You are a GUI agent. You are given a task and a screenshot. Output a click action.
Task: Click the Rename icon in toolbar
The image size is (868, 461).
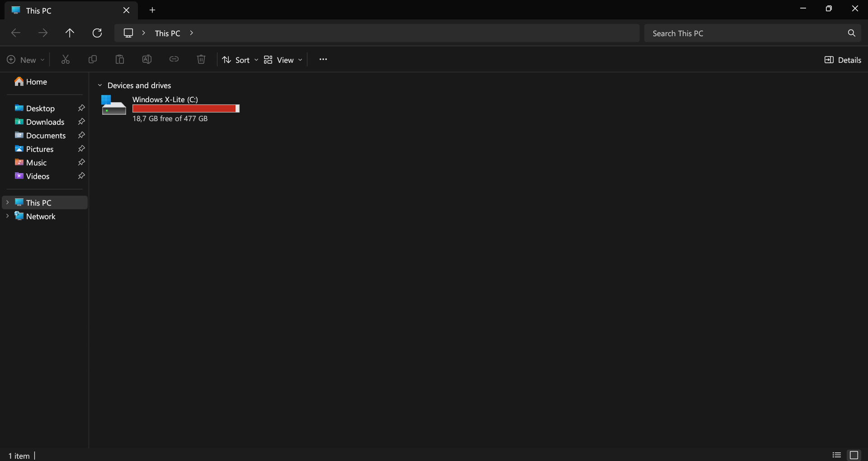pyautogui.click(x=147, y=60)
